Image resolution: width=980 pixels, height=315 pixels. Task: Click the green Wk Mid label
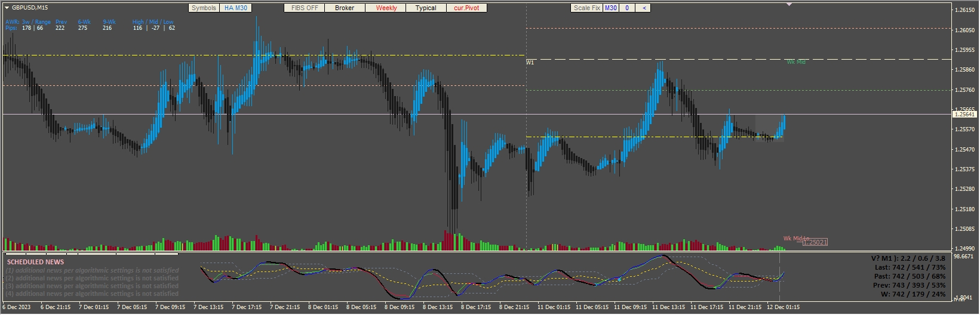796,62
